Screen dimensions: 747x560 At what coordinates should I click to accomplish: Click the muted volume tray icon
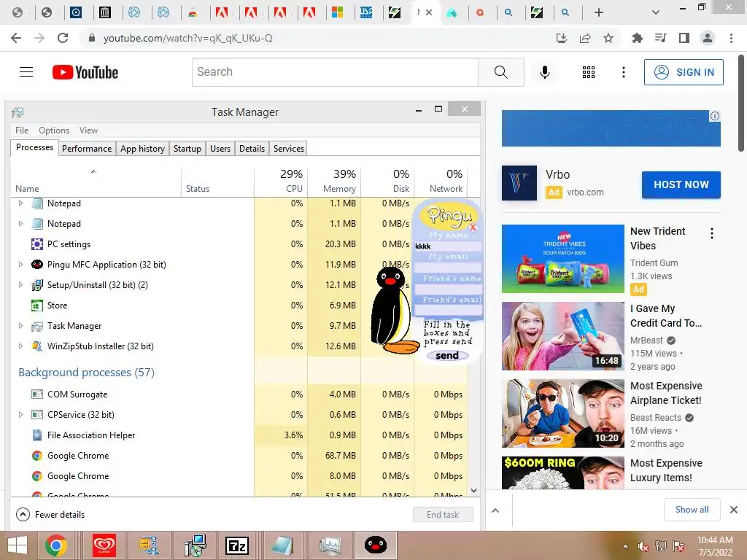tap(643, 546)
